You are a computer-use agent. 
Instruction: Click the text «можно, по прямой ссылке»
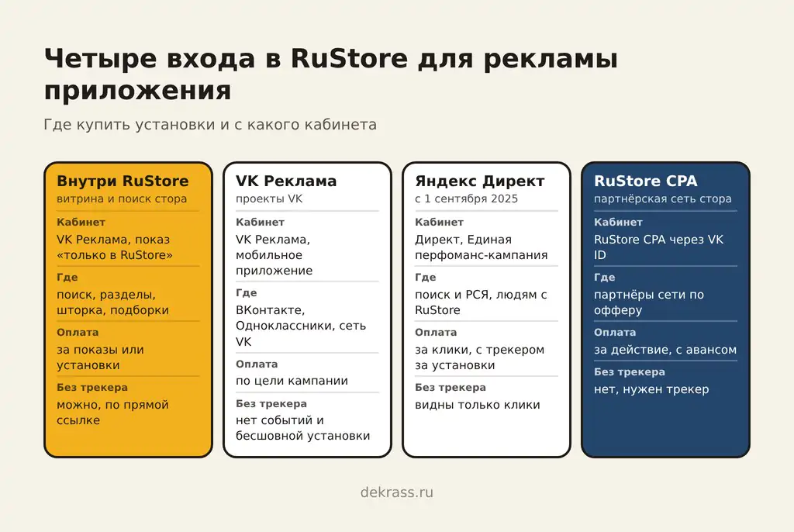point(112,413)
